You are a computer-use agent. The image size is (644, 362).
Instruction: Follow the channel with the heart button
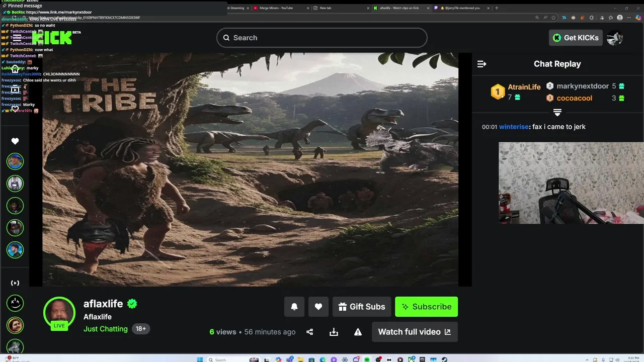click(318, 307)
